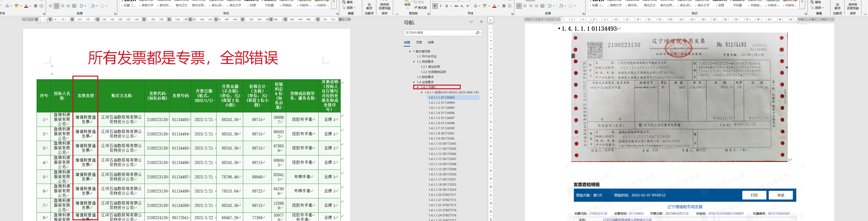Toggle Underline in right Word window
Screen dimensions: 868x221
[447, 6]
